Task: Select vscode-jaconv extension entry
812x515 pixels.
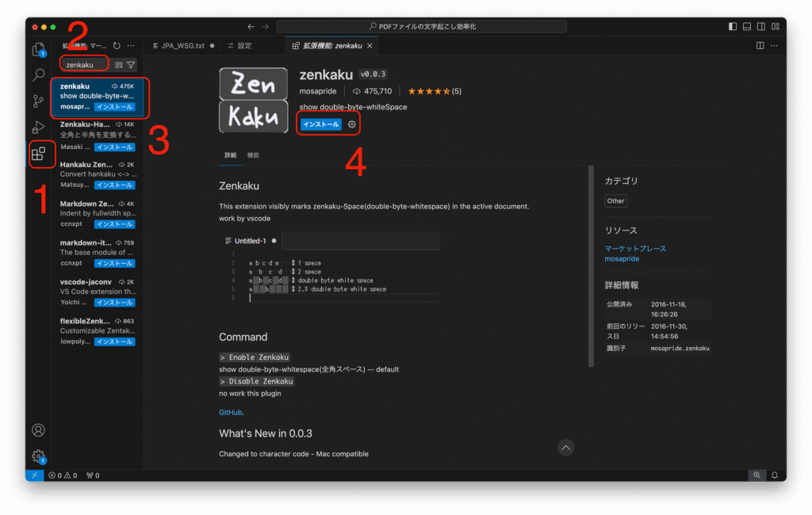Action: click(98, 292)
